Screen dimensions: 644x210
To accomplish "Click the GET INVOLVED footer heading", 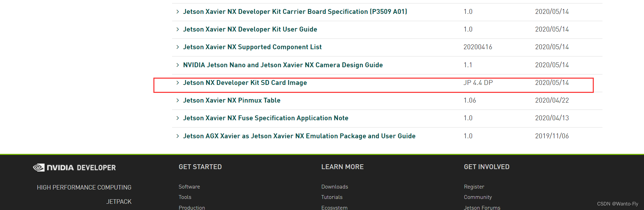I will [x=486, y=167].
